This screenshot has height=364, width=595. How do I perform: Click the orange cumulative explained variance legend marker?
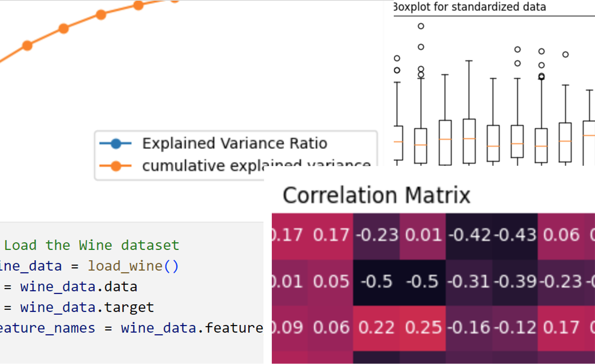(116, 166)
